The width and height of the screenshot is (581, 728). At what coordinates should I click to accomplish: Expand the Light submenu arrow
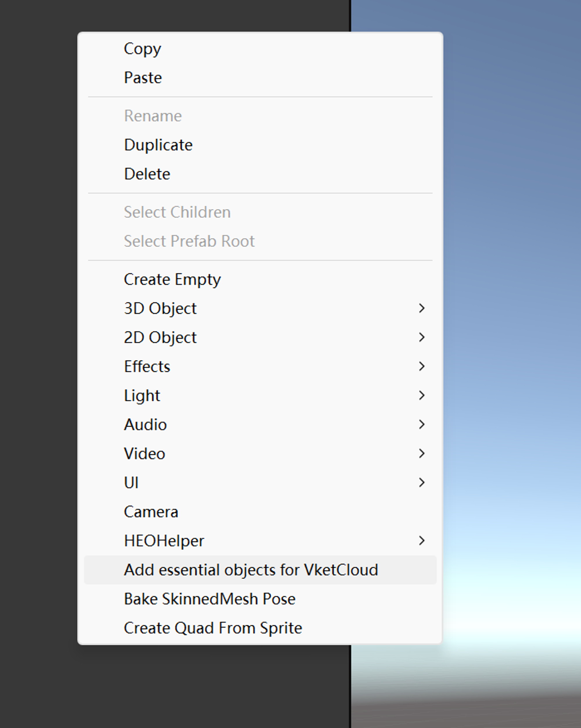[x=421, y=395]
